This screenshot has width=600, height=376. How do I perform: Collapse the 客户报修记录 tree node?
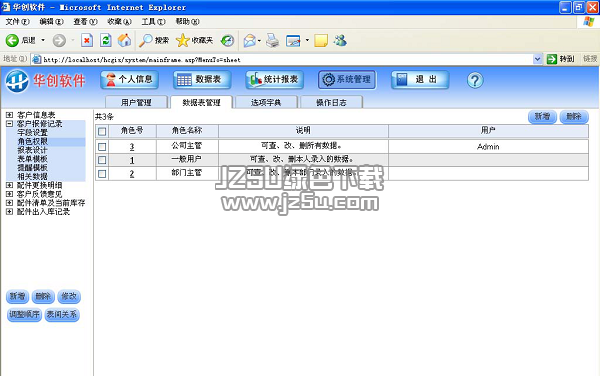(x=10, y=124)
